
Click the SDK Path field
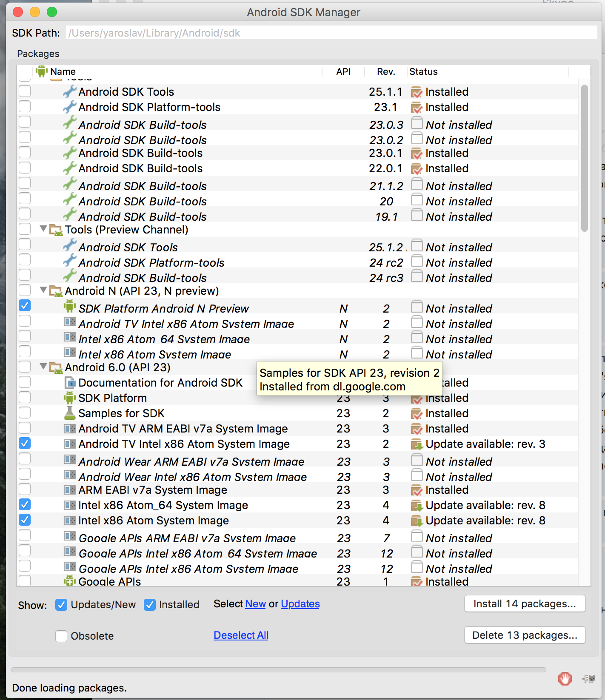click(332, 33)
